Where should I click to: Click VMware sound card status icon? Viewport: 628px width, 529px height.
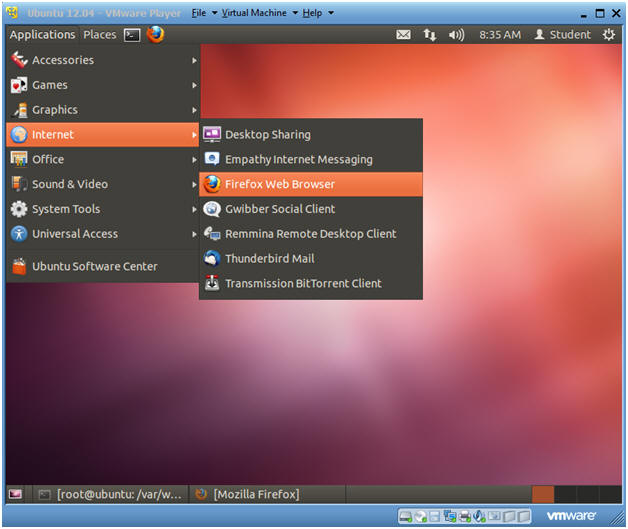click(x=479, y=517)
